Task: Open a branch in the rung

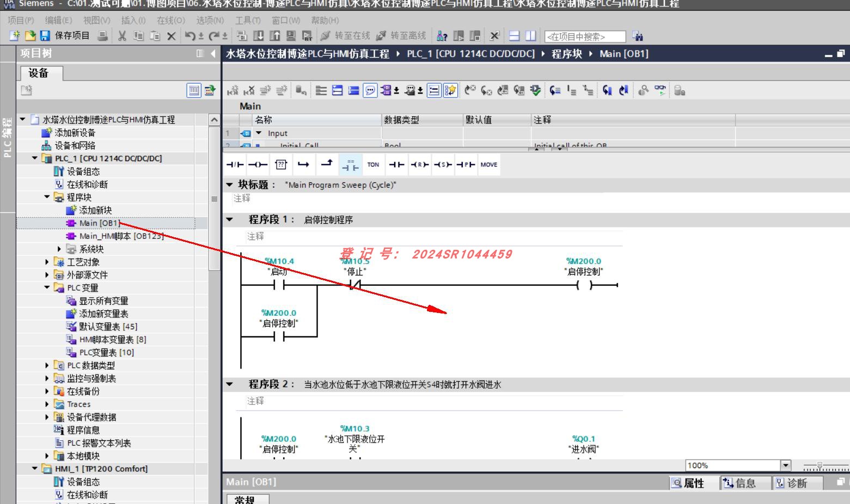Action: point(304,164)
